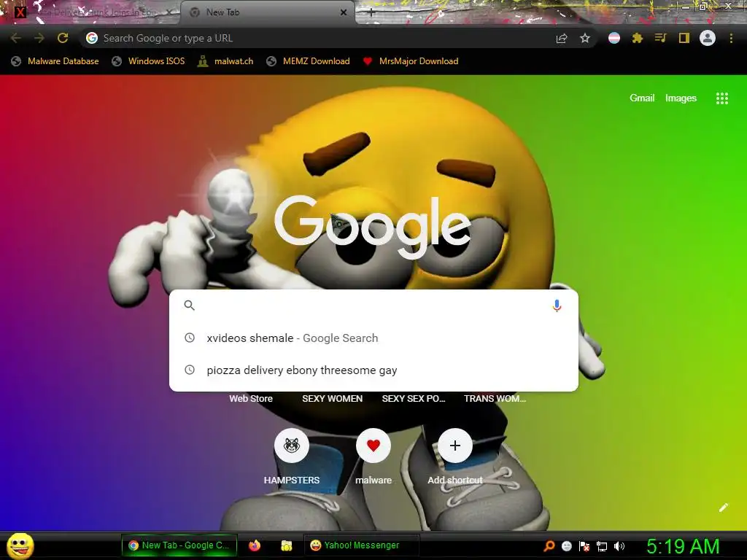The width and height of the screenshot is (747, 560).
Task: Reload the page with the refresh icon
Action: pyautogui.click(x=63, y=38)
